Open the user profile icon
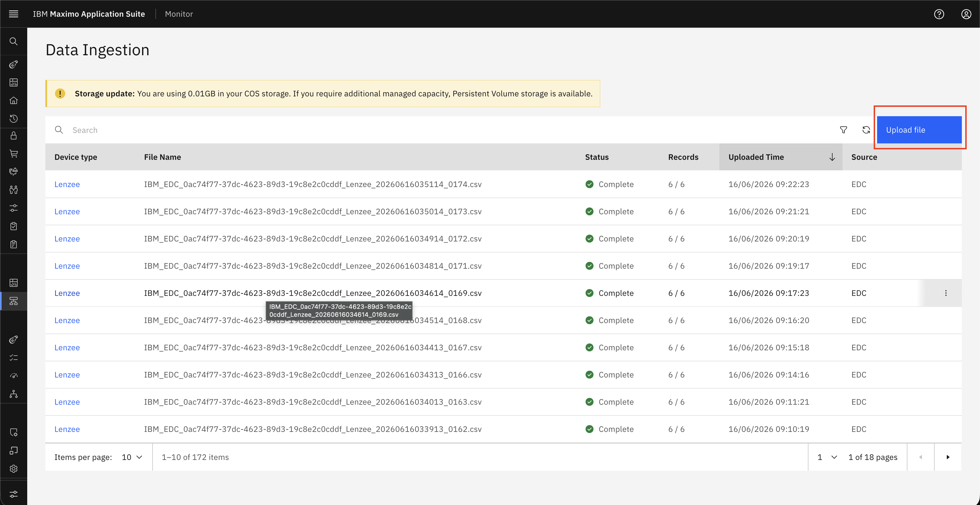The image size is (980, 505). 966,14
